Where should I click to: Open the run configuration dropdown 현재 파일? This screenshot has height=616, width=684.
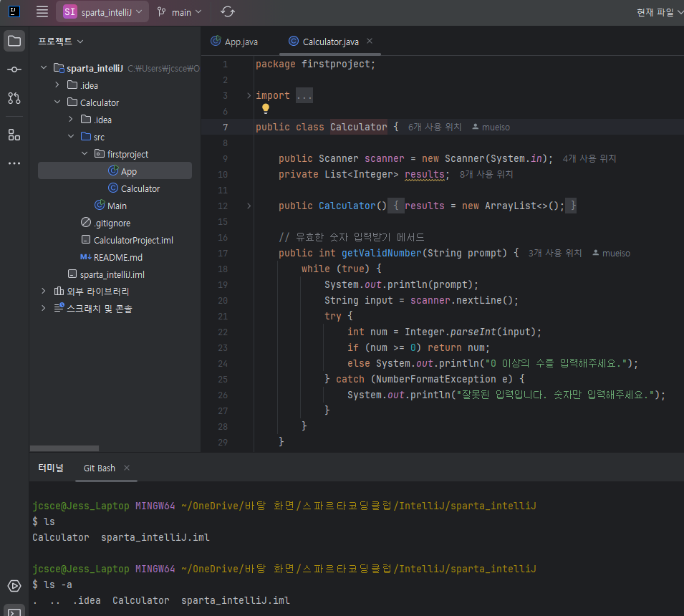pos(659,12)
